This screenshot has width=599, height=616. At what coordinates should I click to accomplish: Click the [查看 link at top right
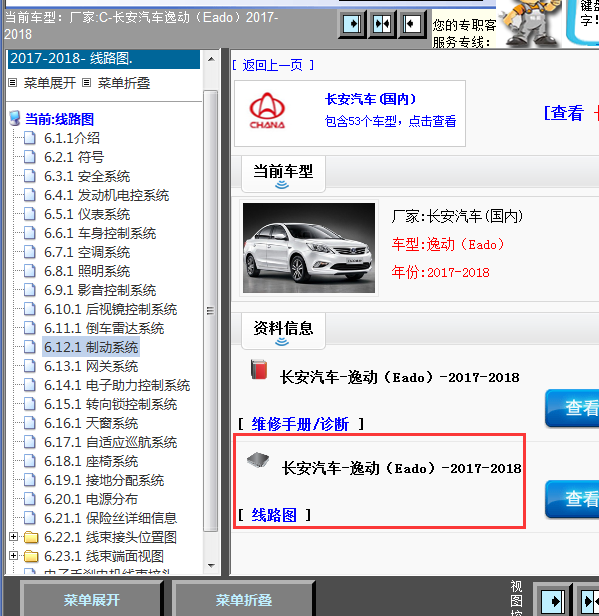coord(564,113)
